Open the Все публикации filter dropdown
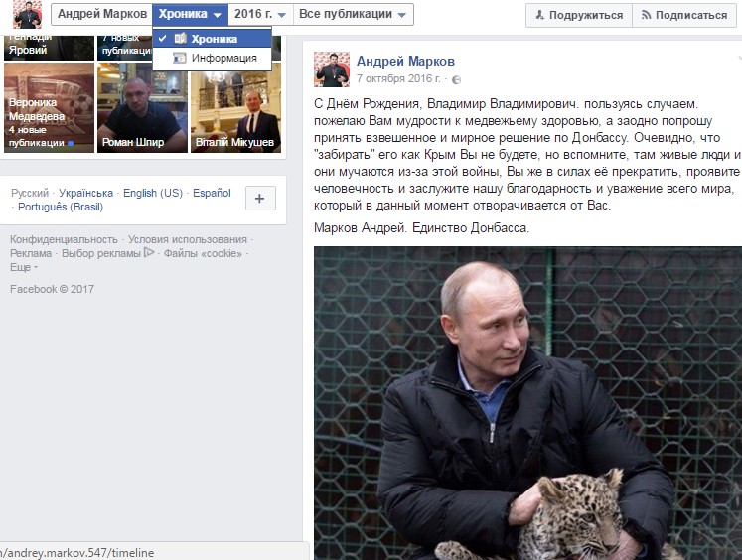 (x=353, y=14)
